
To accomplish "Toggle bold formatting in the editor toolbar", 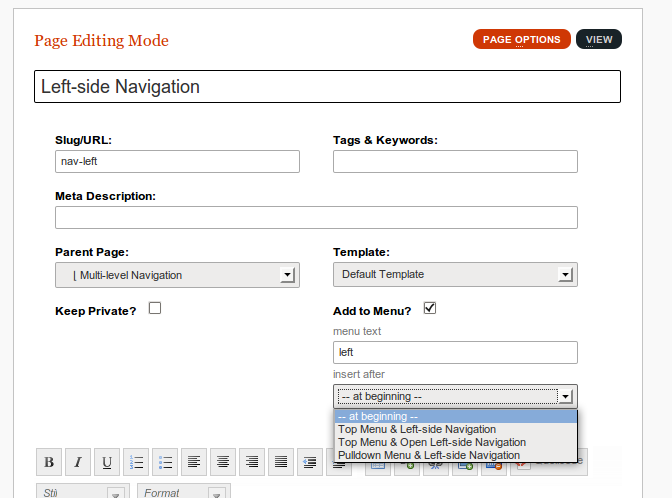I will [x=48, y=462].
